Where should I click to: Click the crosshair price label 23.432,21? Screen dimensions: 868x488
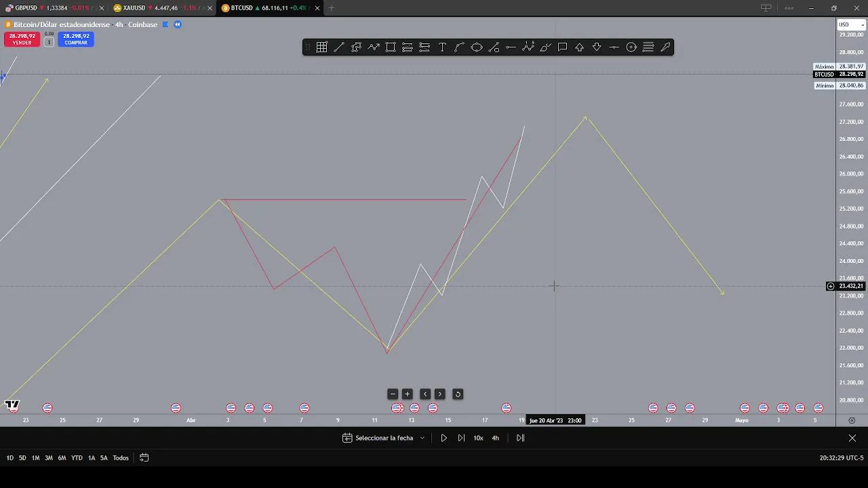tap(851, 286)
